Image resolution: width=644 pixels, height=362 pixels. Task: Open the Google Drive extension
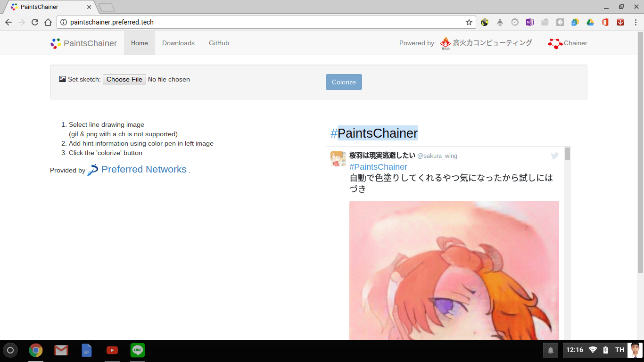click(590, 22)
